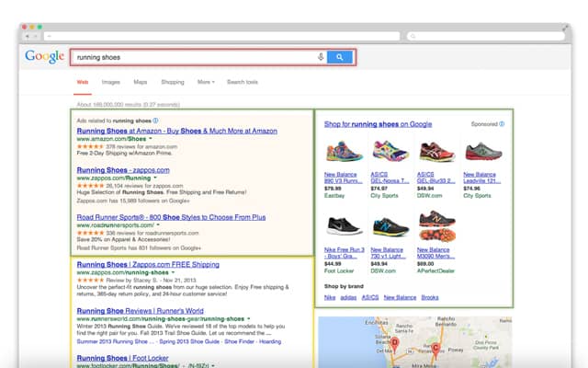Open New Balance 730 v1 product link

click(x=388, y=253)
